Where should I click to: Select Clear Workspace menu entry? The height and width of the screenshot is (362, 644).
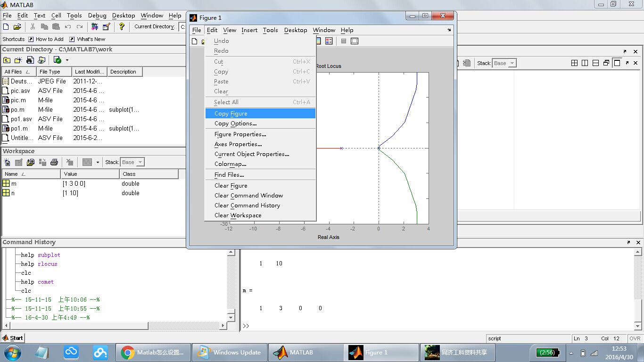(x=260, y=215)
